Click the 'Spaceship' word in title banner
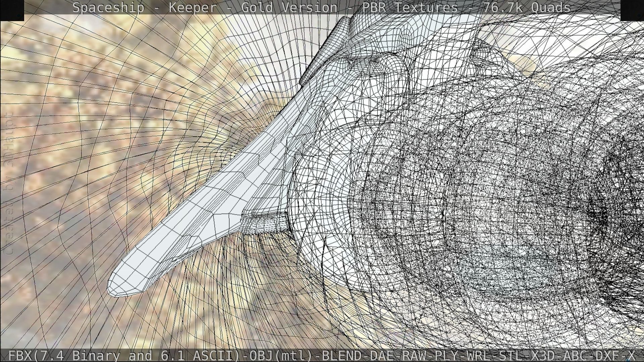 click(108, 7)
